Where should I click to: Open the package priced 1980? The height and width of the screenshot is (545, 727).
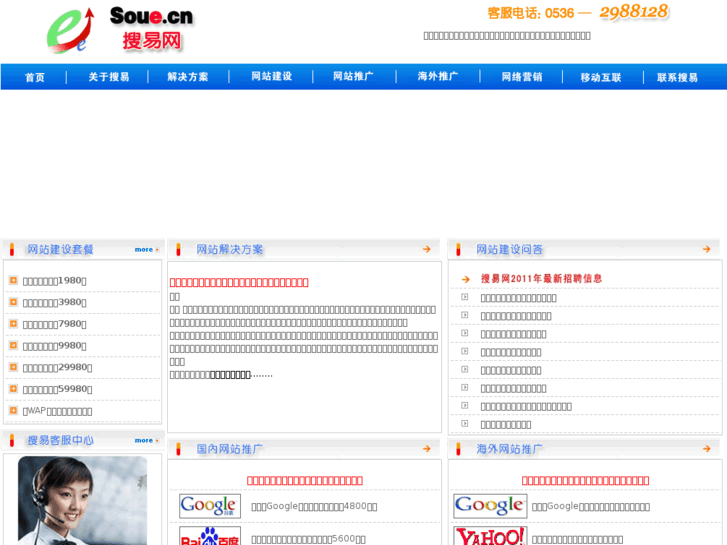tap(54, 281)
